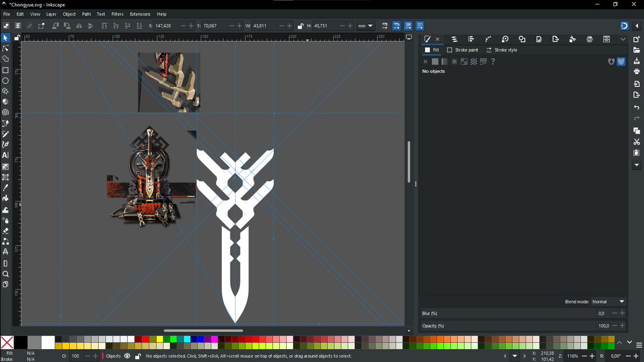Open the Layer menu

(51, 14)
